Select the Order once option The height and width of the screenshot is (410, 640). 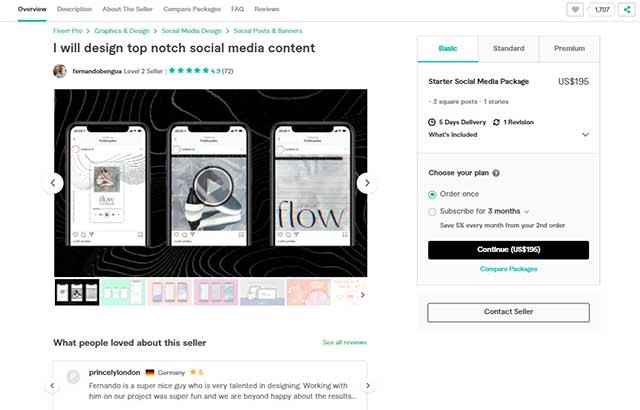432,194
